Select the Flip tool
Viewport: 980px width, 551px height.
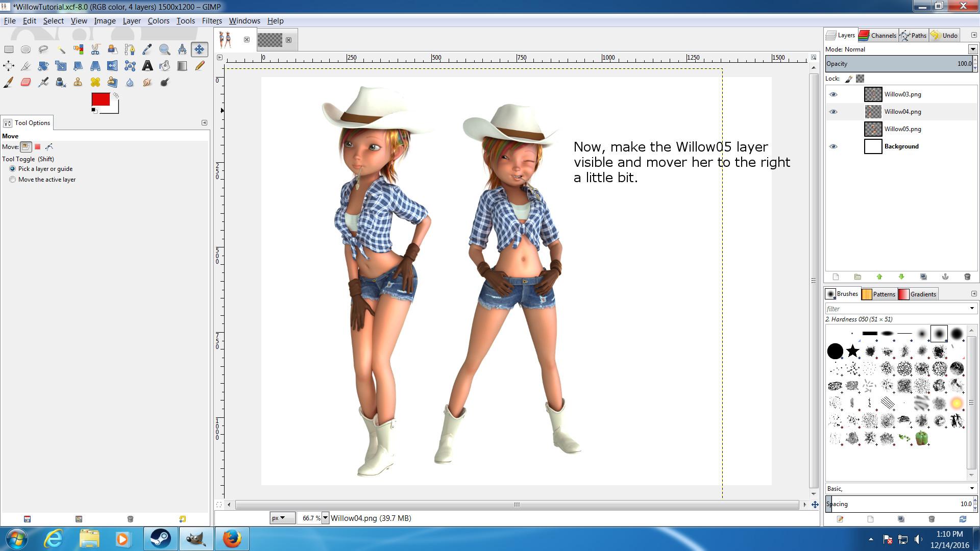tap(112, 66)
